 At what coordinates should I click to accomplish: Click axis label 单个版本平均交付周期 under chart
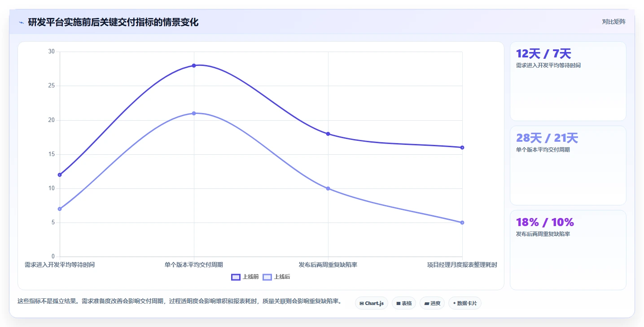[x=194, y=265]
